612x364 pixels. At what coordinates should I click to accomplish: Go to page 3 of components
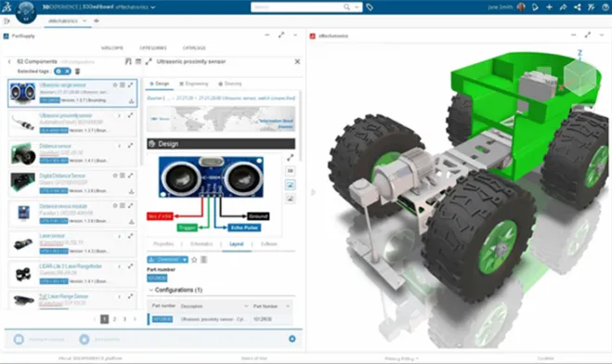coord(124,319)
